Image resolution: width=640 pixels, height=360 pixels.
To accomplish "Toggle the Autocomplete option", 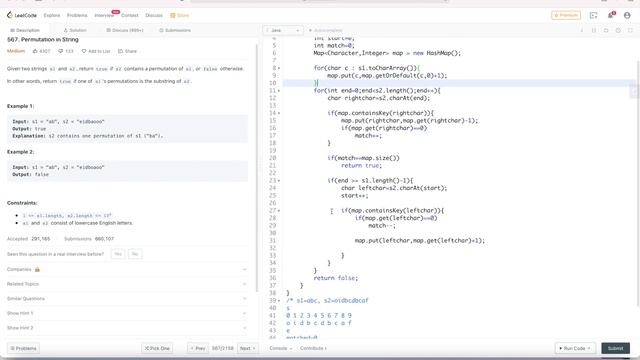I will pos(325,30).
